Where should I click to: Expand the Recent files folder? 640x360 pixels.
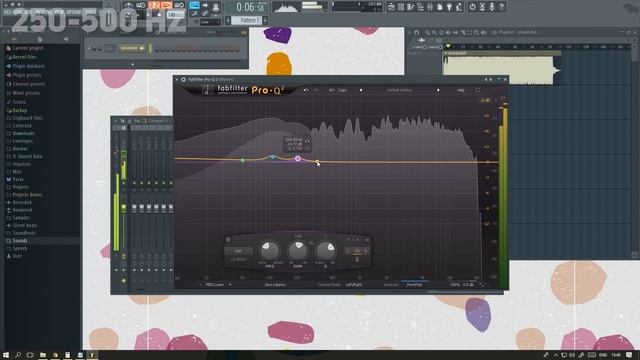pos(21,57)
